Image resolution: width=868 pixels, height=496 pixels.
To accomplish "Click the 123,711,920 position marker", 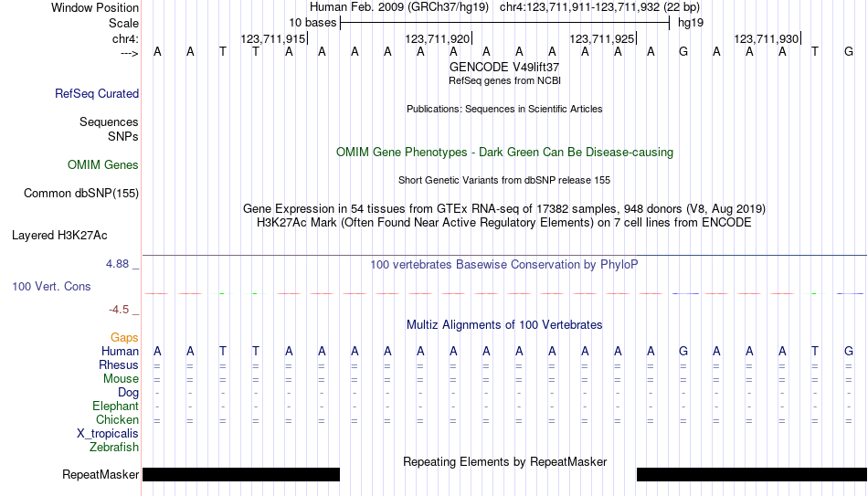I will coord(439,38).
